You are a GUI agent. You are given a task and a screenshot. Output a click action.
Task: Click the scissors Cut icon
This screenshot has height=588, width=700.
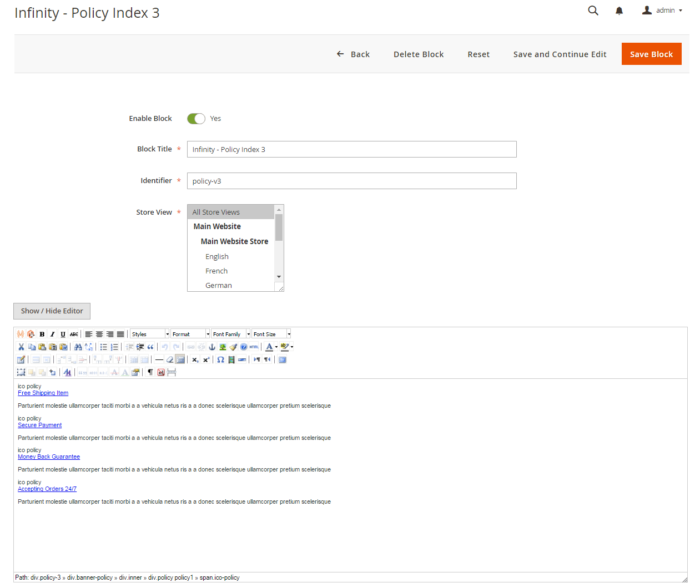pos(21,347)
